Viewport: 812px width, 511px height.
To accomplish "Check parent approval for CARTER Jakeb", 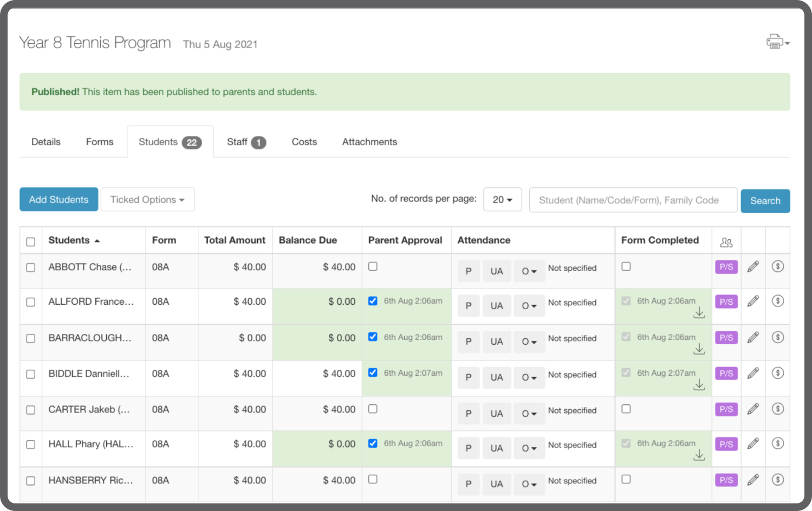I will 373,409.
